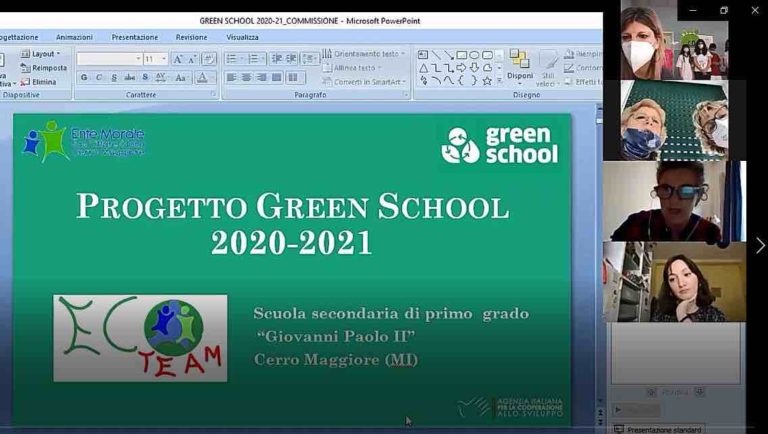This screenshot has width=768, height=434.
Task: Select the participant wearing glasses video tile
Action: (674, 201)
